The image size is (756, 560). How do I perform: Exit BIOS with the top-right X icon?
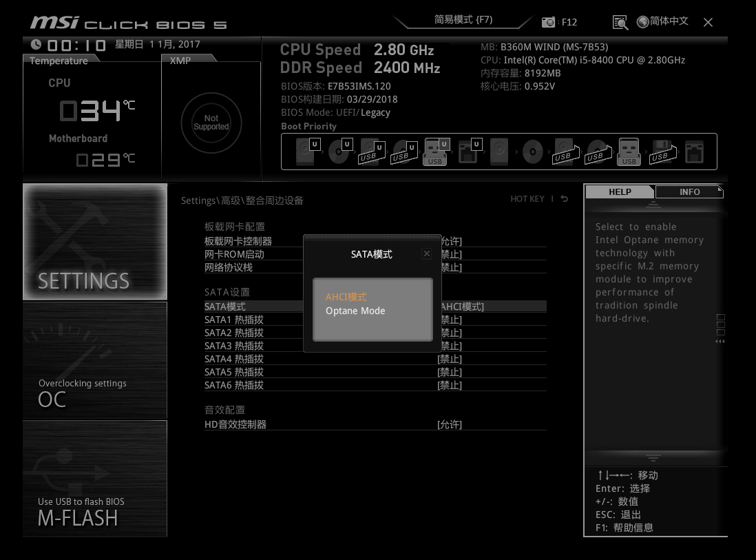pos(708,22)
